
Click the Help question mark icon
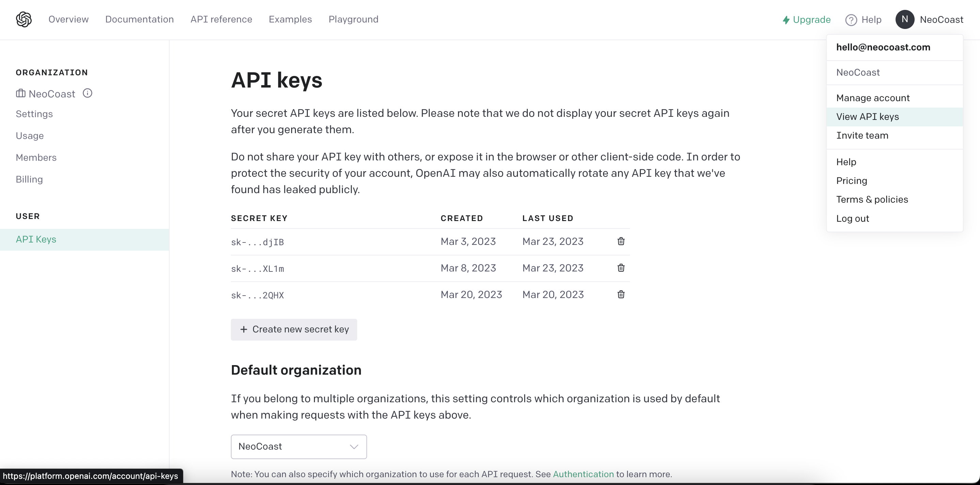pos(851,20)
